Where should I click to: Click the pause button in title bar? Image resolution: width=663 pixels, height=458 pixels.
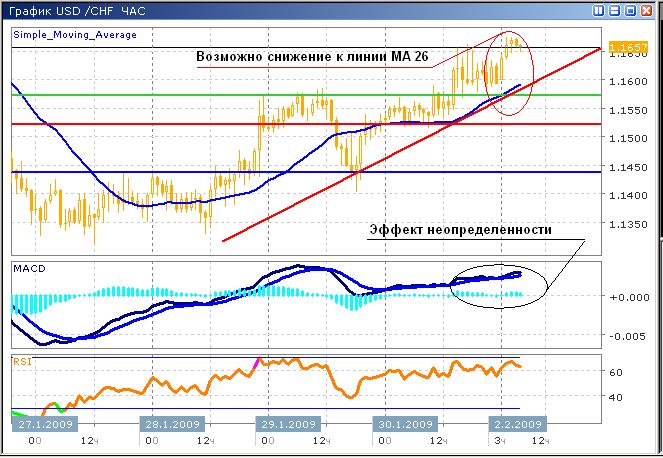click(597, 11)
